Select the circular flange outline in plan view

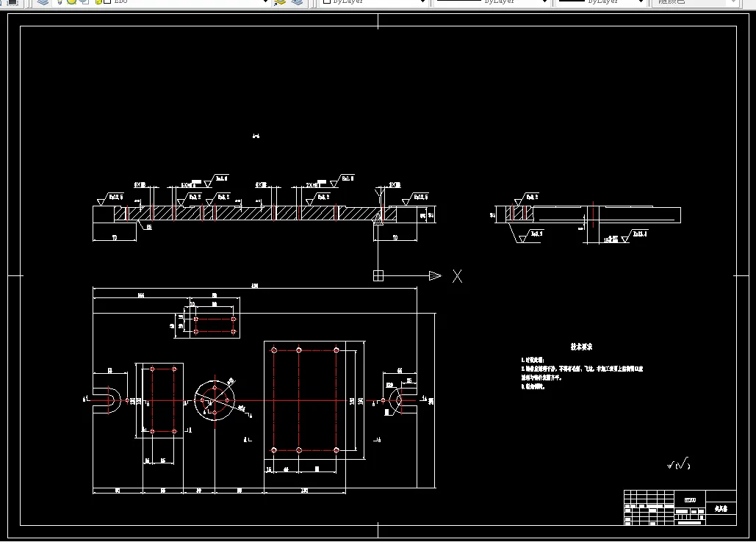[215, 400]
